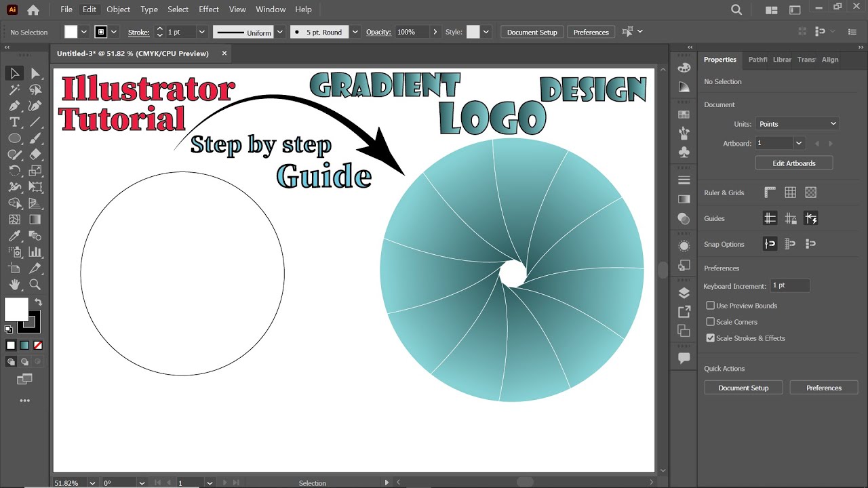This screenshot has width=868, height=488.
Task: Select the Mesh tool
Action: pyautogui.click(x=14, y=220)
